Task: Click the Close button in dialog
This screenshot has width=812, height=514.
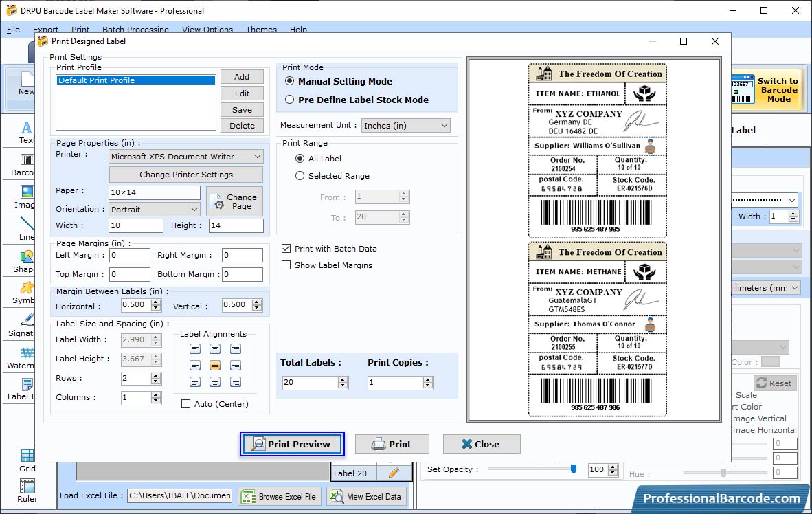Action: (482, 444)
